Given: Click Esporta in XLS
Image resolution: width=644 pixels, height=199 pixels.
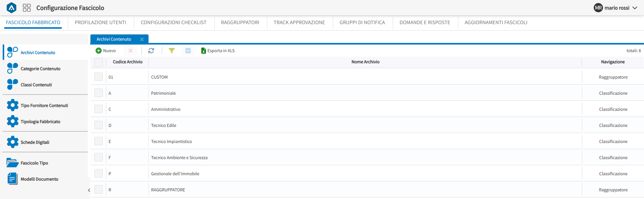Looking at the screenshot, I should [218, 51].
